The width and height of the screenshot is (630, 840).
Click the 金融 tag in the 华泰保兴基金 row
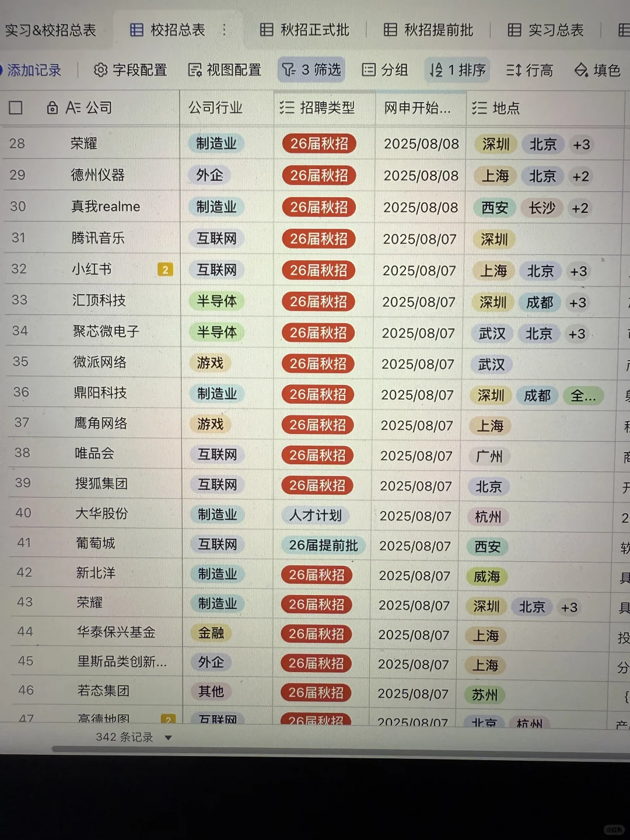point(211,632)
